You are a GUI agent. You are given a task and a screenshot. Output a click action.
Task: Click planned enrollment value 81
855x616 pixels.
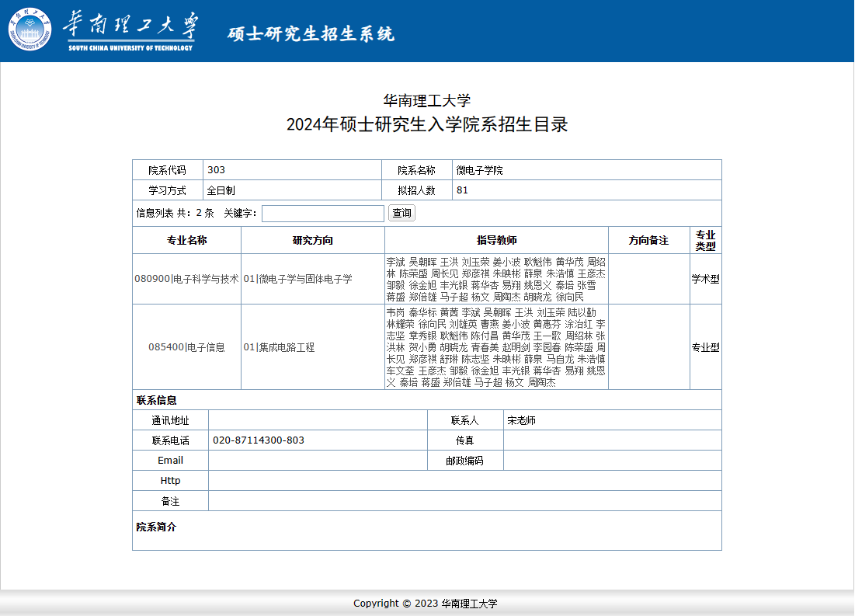click(462, 190)
